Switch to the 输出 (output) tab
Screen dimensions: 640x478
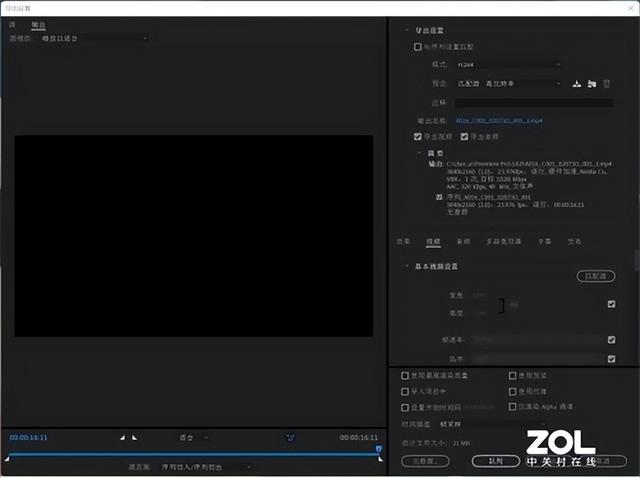click(x=38, y=25)
